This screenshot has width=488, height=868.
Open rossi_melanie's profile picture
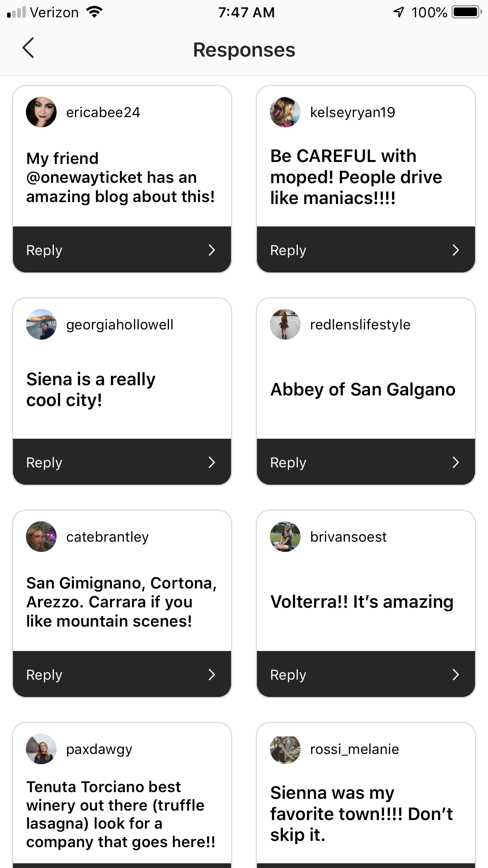coord(285,749)
